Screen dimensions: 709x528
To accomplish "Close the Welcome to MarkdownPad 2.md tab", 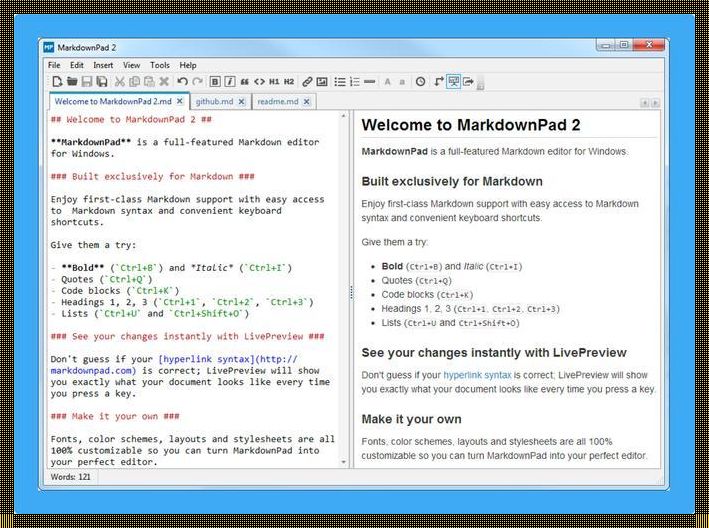I will [x=180, y=101].
